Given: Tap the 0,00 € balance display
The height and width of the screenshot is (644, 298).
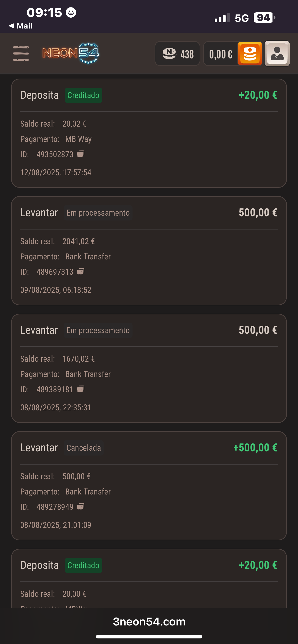Looking at the screenshot, I should coord(220,54).
